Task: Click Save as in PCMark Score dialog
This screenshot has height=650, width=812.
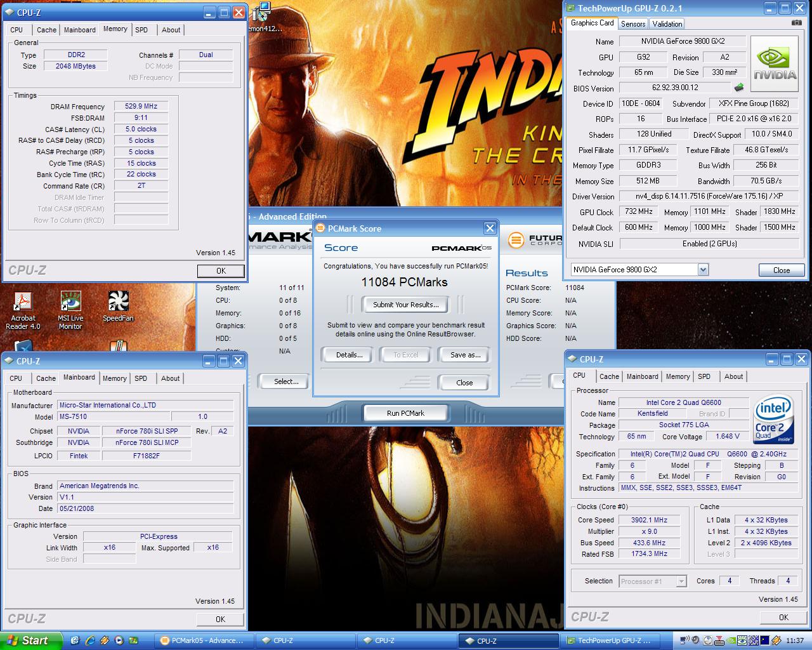Action: [x=465, y=355]
